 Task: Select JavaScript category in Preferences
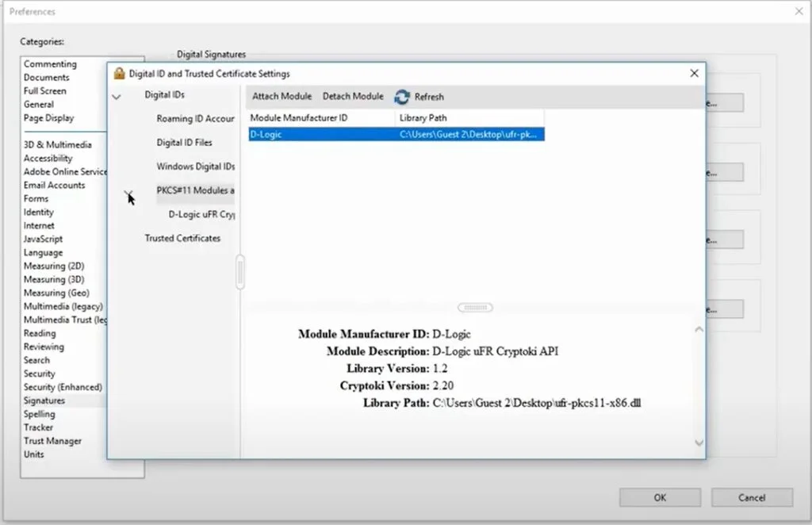click(x=43, y=240)
